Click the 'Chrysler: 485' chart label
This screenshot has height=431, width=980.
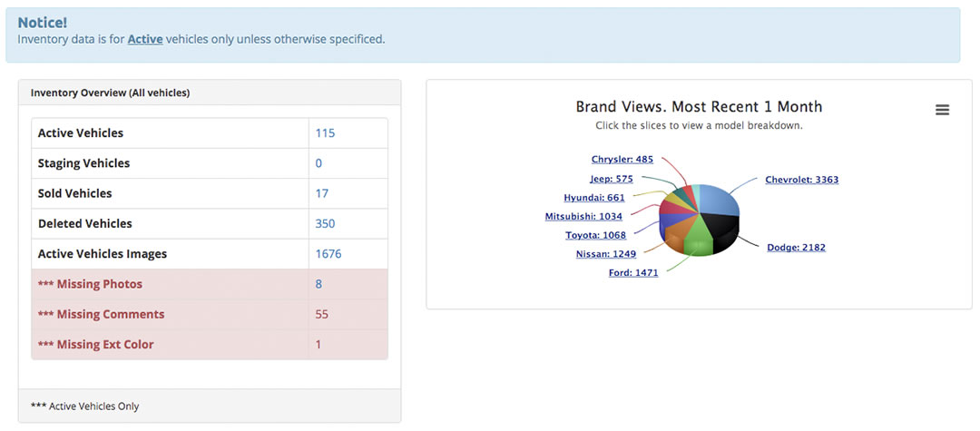click(622, 160)
